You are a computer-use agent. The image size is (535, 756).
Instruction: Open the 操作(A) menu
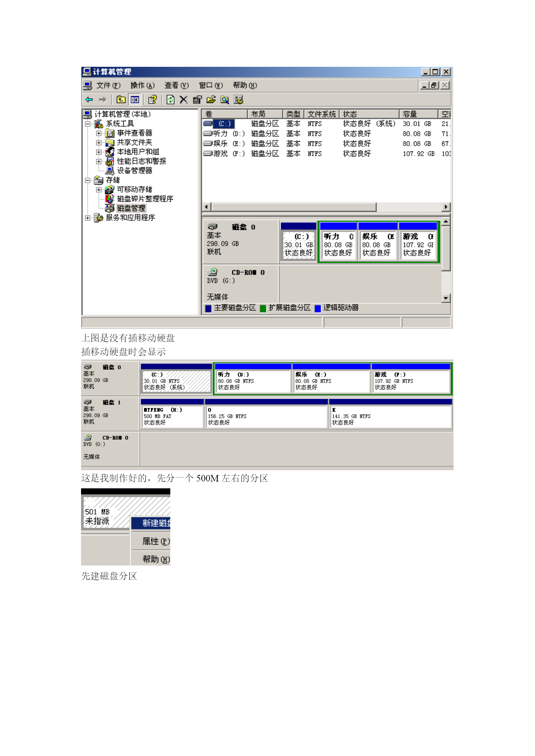(x=142, y=85)
